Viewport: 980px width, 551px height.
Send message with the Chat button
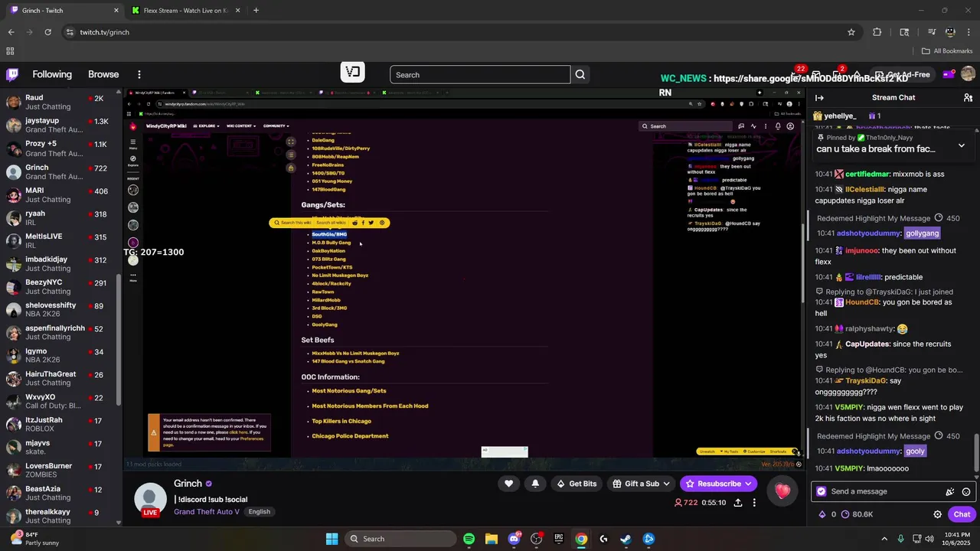962,514
